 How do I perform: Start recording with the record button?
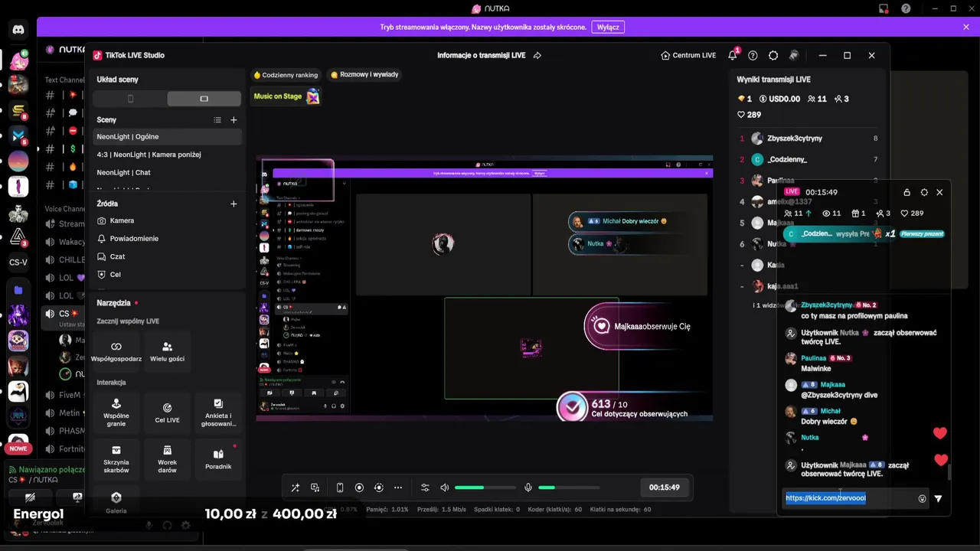click(x=359, y=487)
